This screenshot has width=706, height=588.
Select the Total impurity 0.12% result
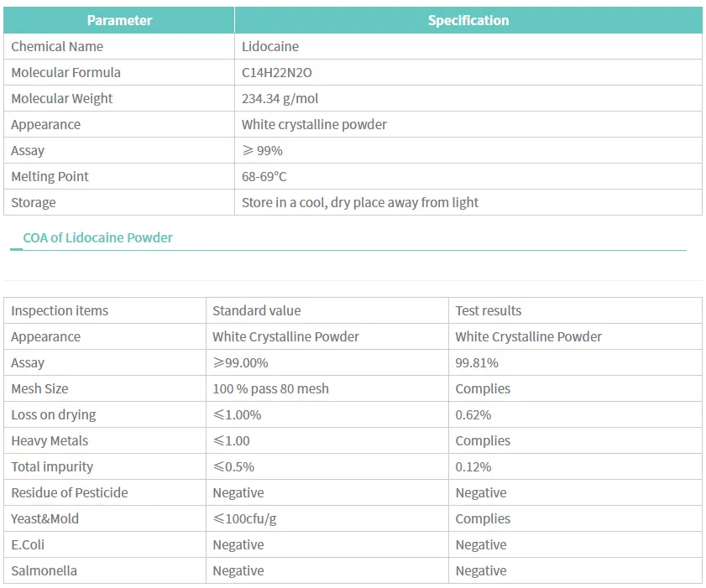473,466
